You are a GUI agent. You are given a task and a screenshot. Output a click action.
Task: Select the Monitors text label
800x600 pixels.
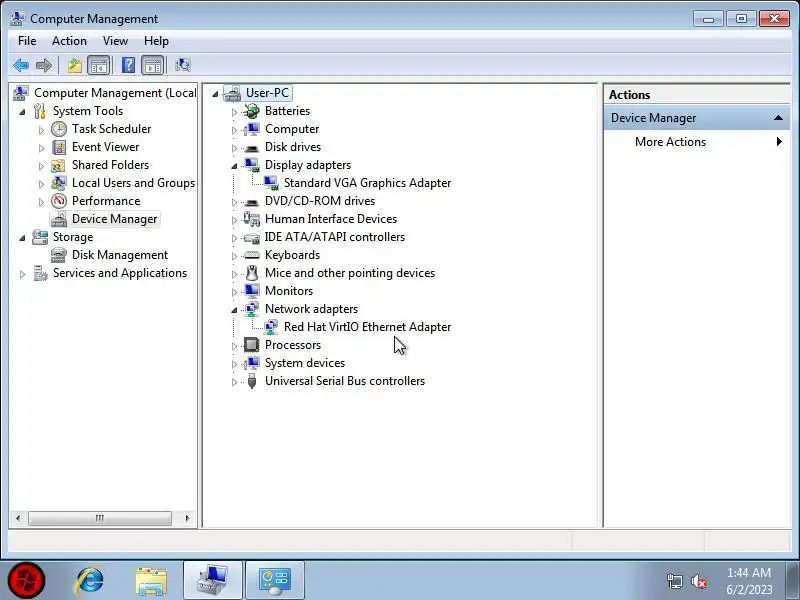point(289,291)
